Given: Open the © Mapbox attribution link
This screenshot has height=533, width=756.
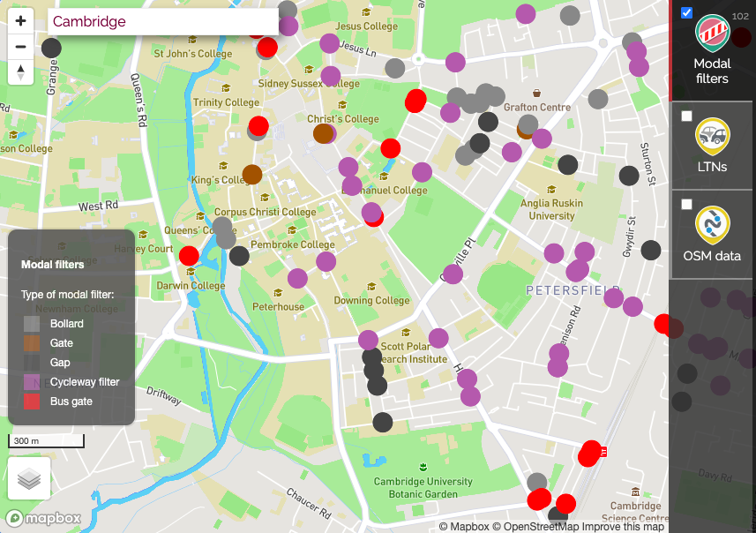Looking at the screenshot, I should (x=464, y=527).
